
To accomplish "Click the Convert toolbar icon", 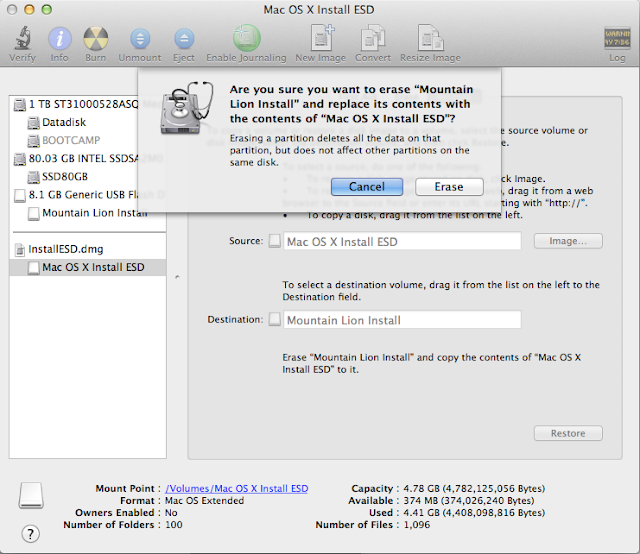I will pyautogui.click(x=373, y=38).
